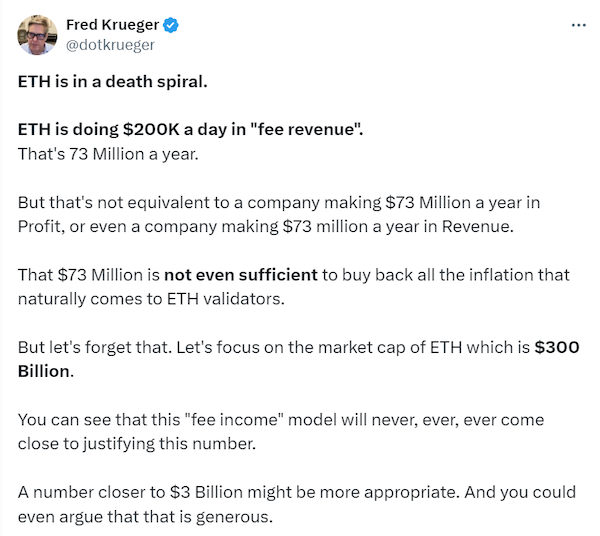This screenshot has height=536, width=600.
Task: Click the "close to justifying this number." line
Action: click(x=137, y=444)
